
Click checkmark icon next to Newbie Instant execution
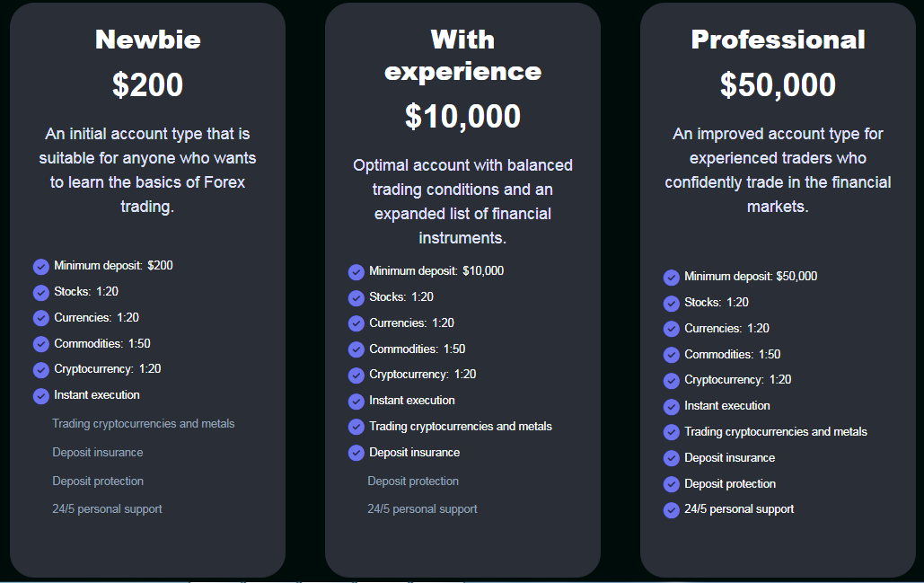(40, 396)
